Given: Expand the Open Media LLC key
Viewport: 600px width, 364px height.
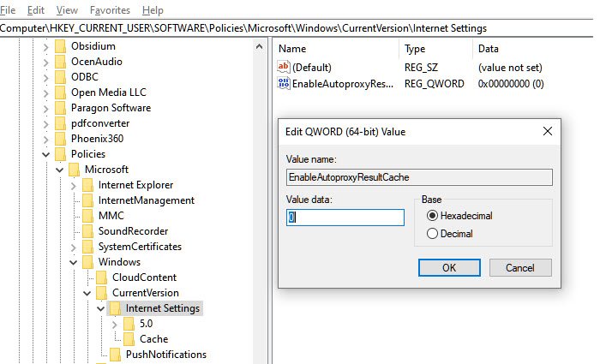Looking at the screenshot, I should coord(46,92).
